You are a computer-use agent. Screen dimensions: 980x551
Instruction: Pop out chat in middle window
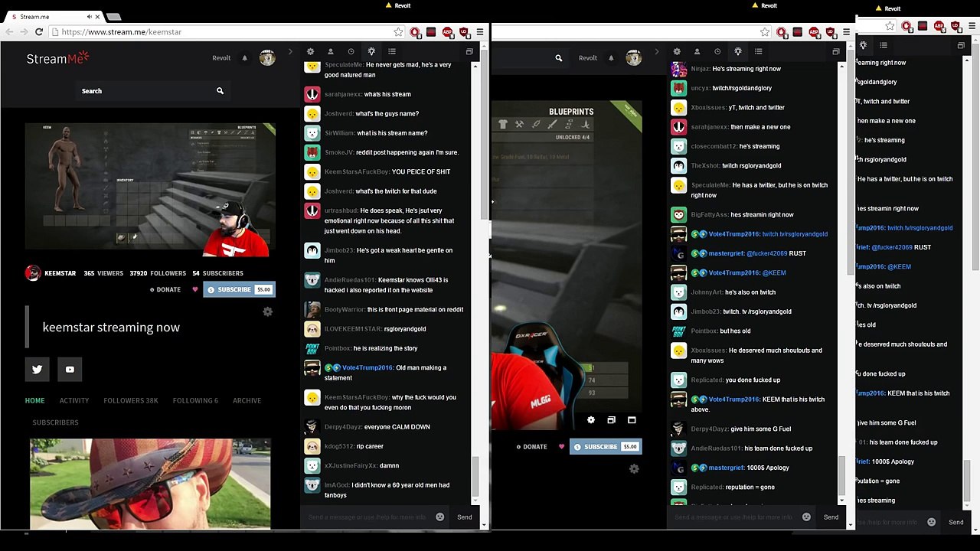(x=835, y=51)
